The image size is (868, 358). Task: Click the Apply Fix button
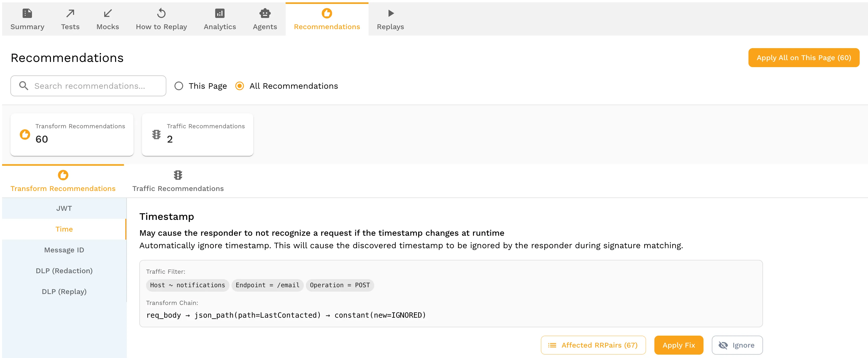(678, 345)
